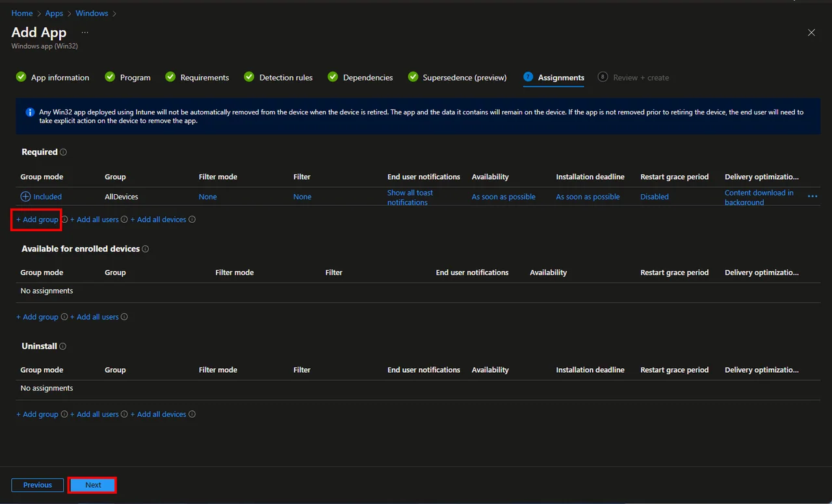832x504 pixels.
Task: Add all users under Required section
Action: coord(94,220)
